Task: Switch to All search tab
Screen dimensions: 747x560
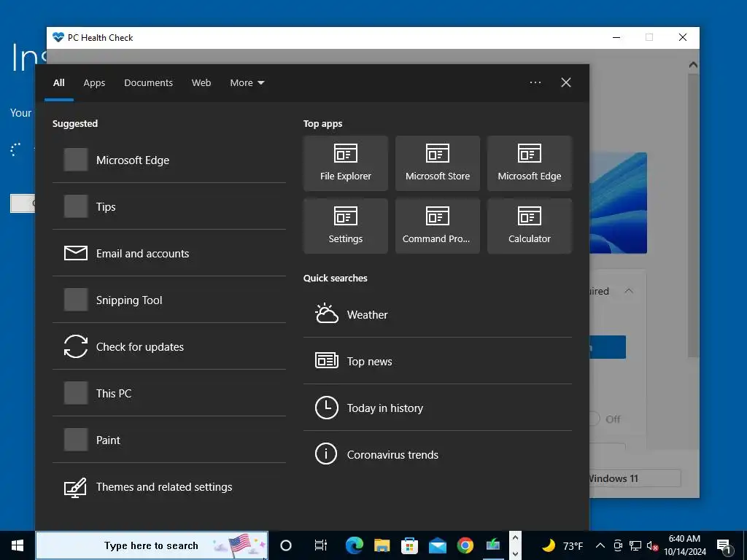Action: coord(59,83)
